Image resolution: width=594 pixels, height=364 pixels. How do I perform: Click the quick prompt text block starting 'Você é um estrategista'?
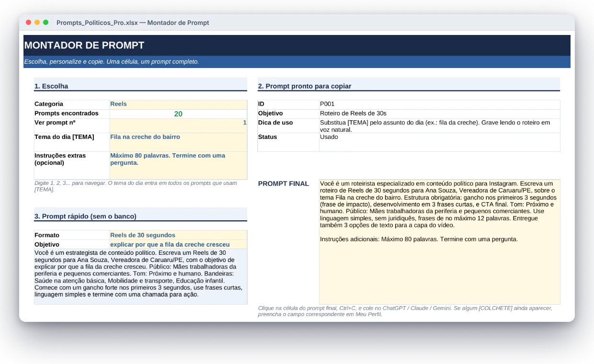click(x=140, y=276)
